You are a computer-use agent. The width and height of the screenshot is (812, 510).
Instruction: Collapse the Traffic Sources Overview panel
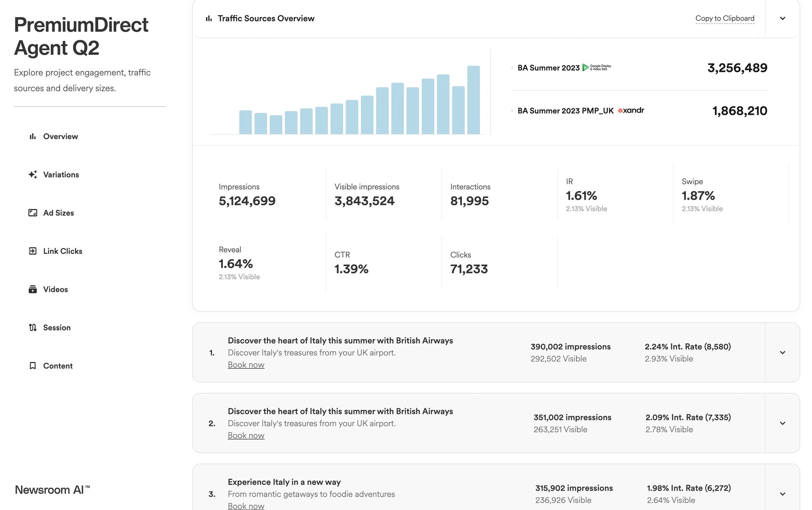point(782,19)
